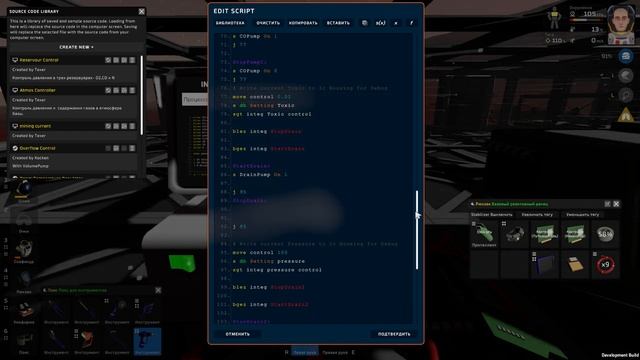Image resolution: width=640 pixels, height=360 pixels.
Task: Click the collapse icon on backpack window
Action: click(607, 204)
